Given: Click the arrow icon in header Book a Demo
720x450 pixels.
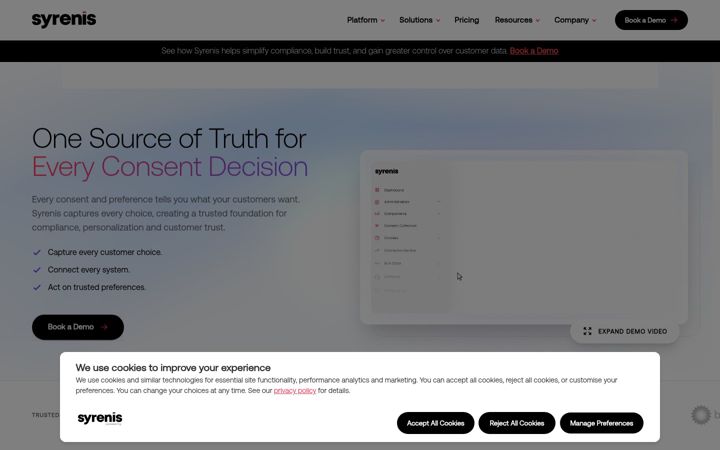Looking at the screenshot, I should click(x=674, y=20).
